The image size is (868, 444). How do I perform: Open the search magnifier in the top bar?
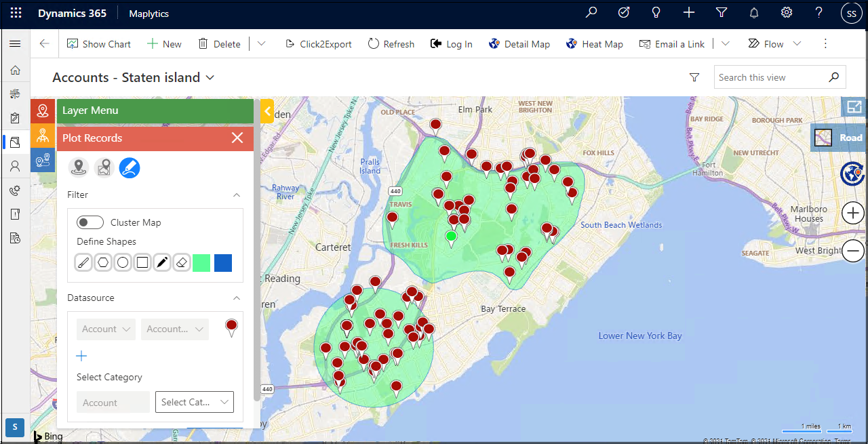(591, 13)
